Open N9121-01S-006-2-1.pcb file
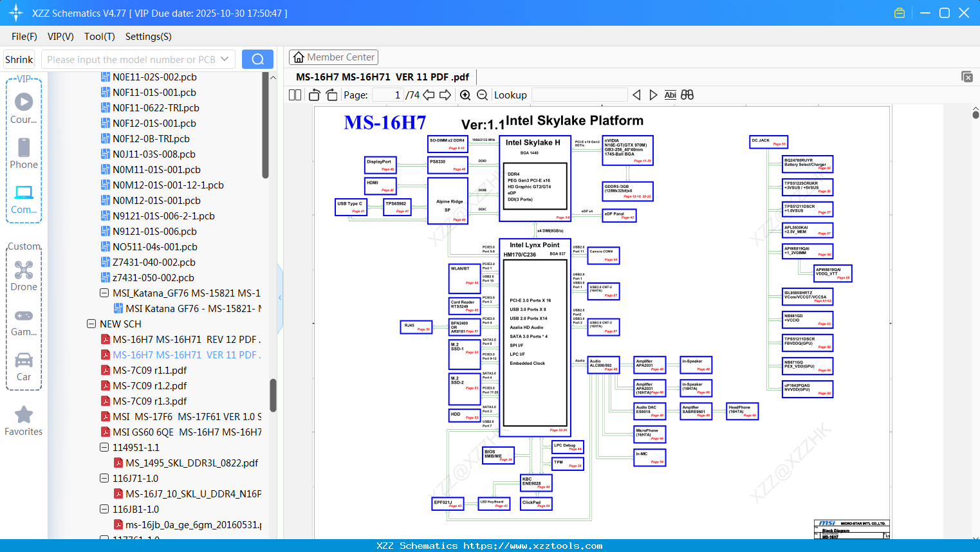 pos(163,216)
